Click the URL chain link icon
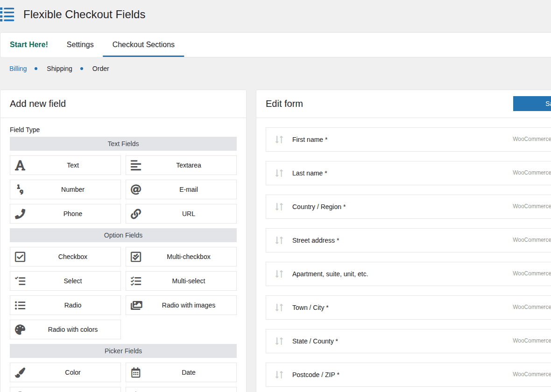Screen dimensions: 551x392 pos(135,214)
